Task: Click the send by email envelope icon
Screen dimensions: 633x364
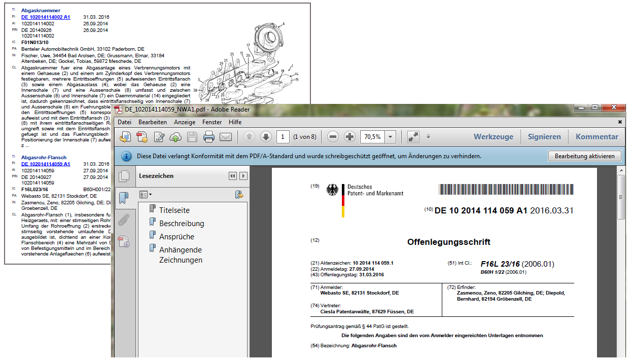Action: (225, 137)
